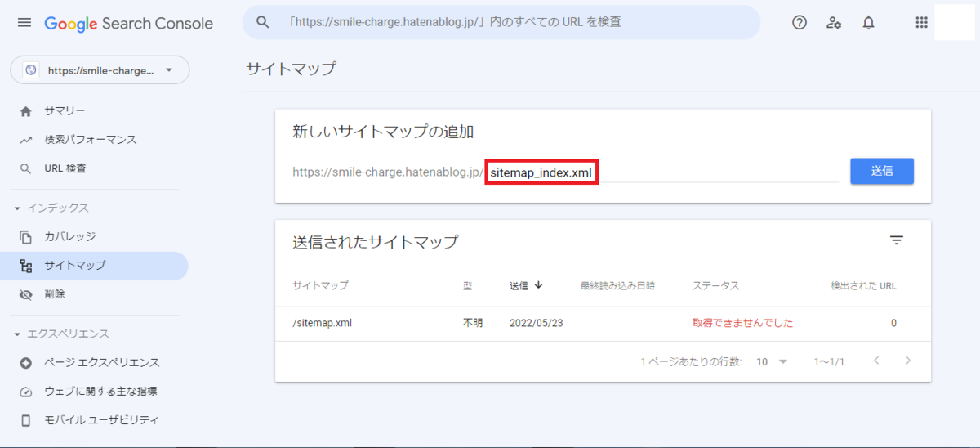980x448 pixels.
Task: Open モバイル ユーザビリティ report
Action: pyautogui.click(x=101, y=420)
